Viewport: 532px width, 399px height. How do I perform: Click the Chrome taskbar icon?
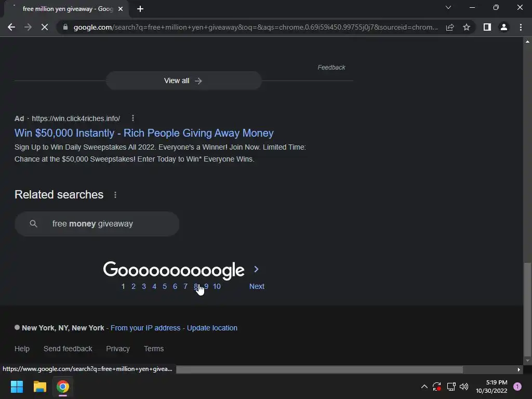click(63, 387)
